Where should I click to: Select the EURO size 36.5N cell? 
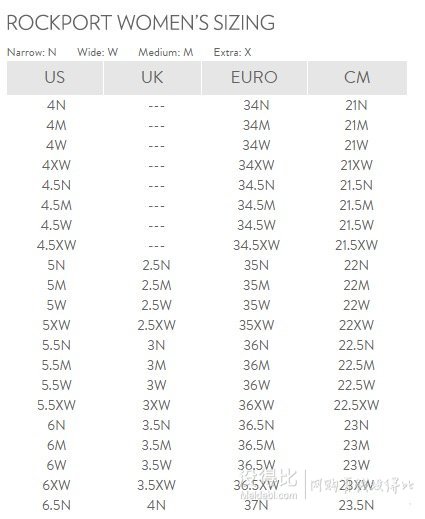256,425
